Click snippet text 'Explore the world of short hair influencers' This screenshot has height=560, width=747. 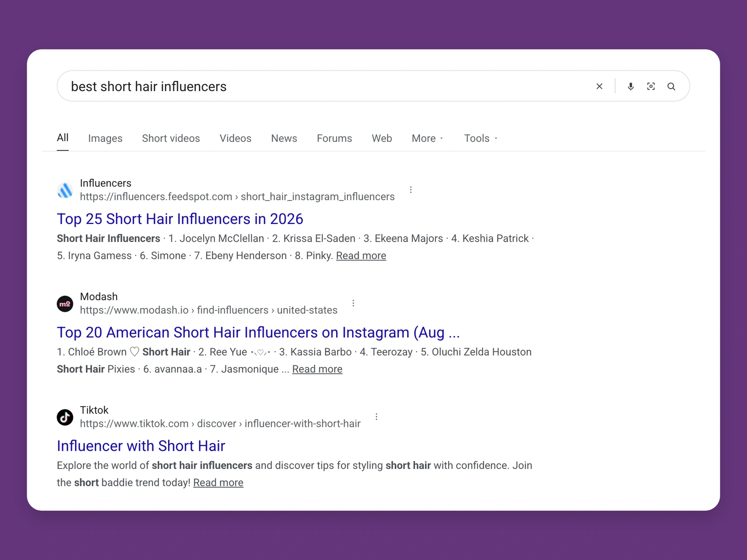(155, 465)
